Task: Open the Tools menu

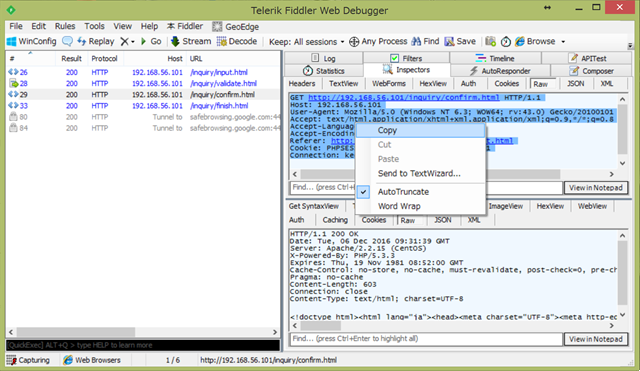Action: pyautogui.click(x=94, y=27)
